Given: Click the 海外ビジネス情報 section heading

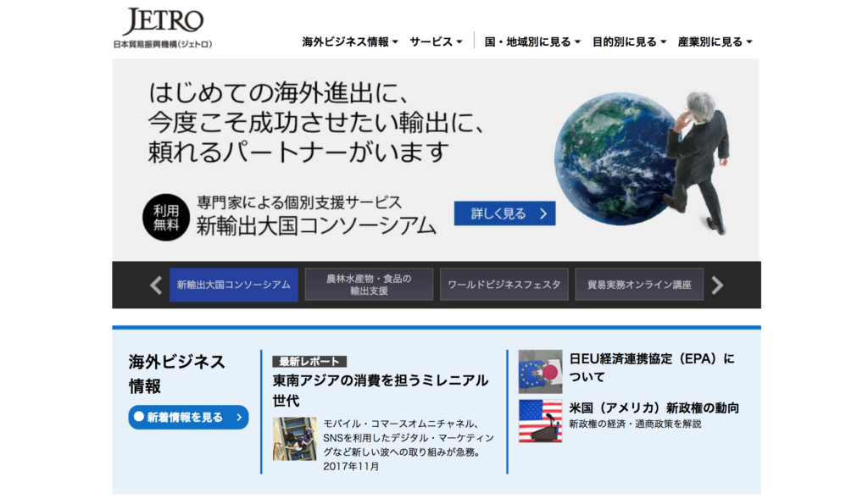Looking at the screenshot, I should (x=177, y=374).
